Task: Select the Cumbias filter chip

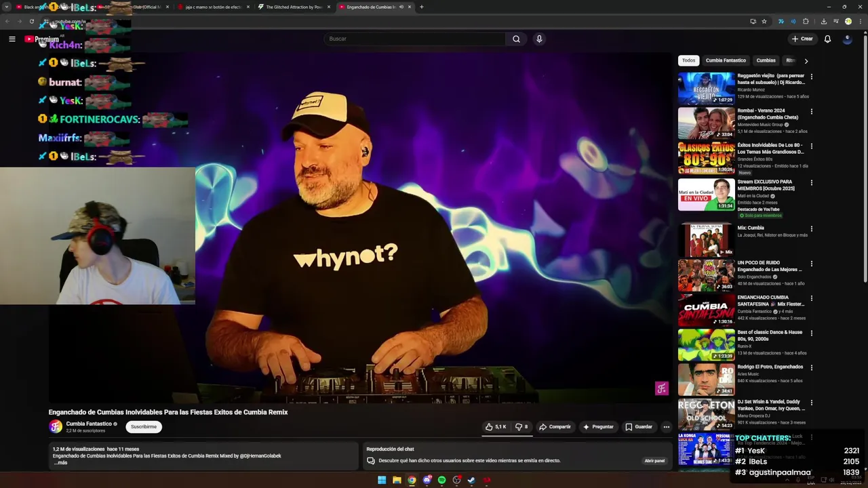Action: click(766, 60)
